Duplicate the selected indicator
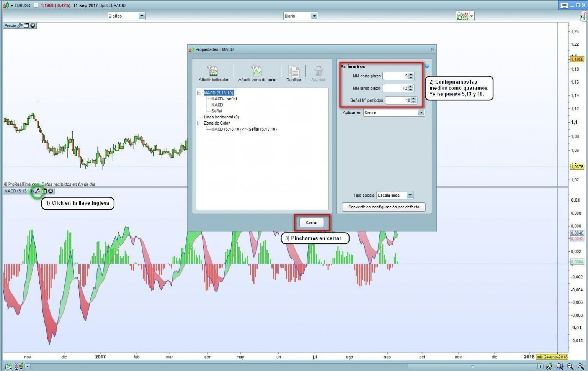 click(x=294, y=71)
